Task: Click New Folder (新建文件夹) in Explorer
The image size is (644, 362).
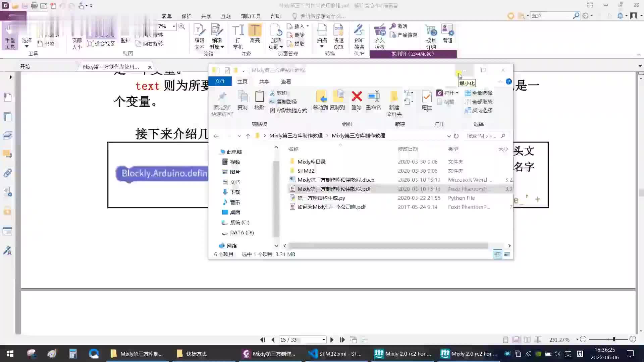Action: point(394,104)
